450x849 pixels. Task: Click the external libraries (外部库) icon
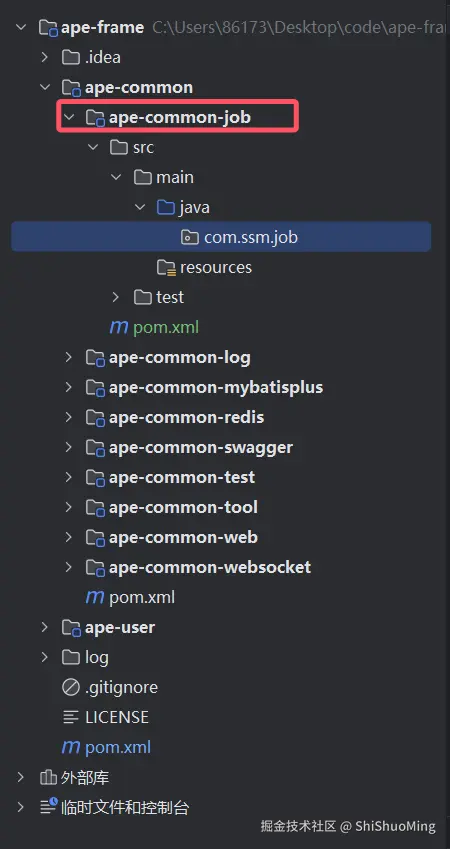[48, 778]
